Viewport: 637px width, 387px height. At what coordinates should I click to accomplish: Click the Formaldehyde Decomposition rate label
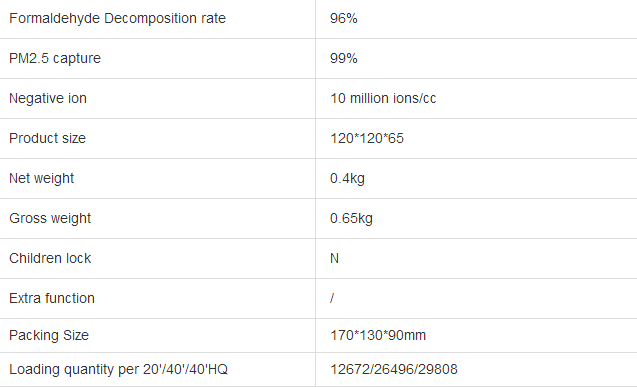coord(117,19)
